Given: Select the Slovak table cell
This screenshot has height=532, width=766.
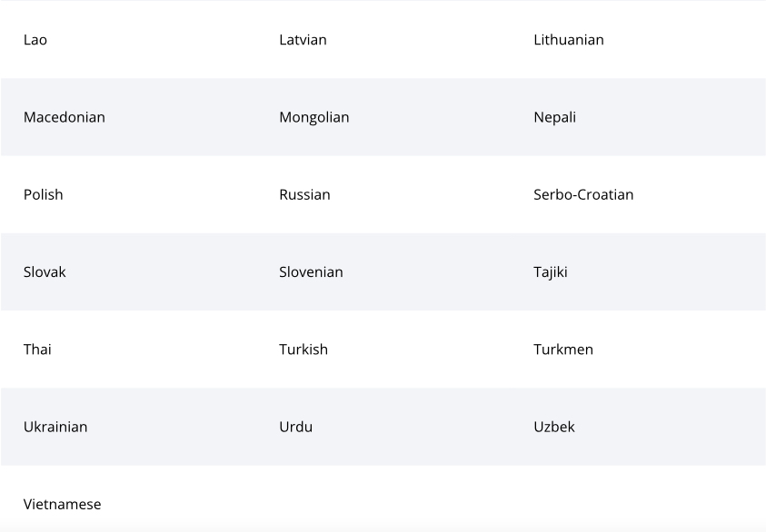Looking at the screenshot, I should (45, 272).
